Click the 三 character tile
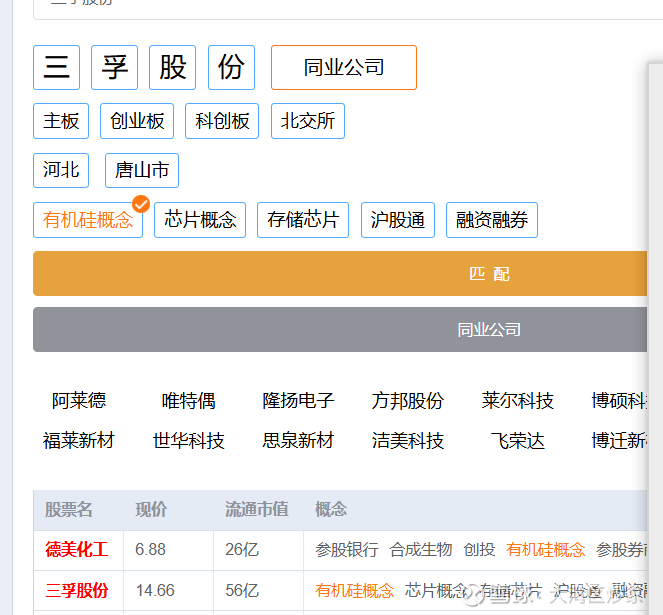Viewport: 663px width, 615px height. pos(56,67)
